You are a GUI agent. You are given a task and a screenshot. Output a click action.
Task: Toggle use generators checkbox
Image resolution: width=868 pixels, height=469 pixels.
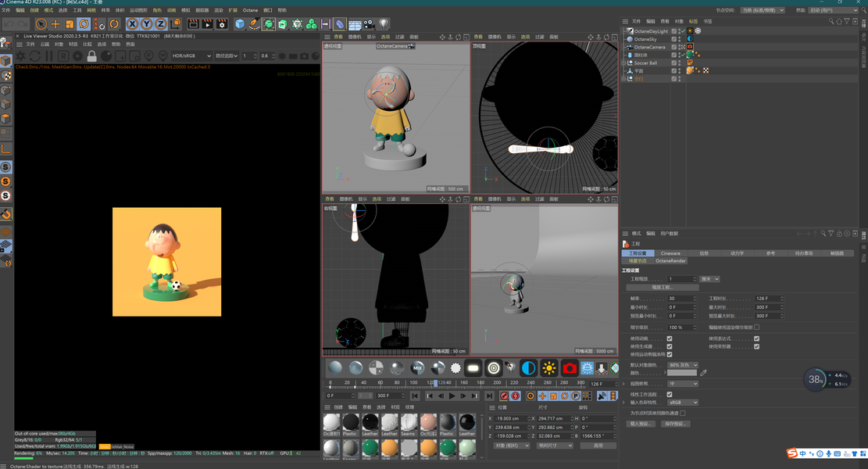[670, 346]
